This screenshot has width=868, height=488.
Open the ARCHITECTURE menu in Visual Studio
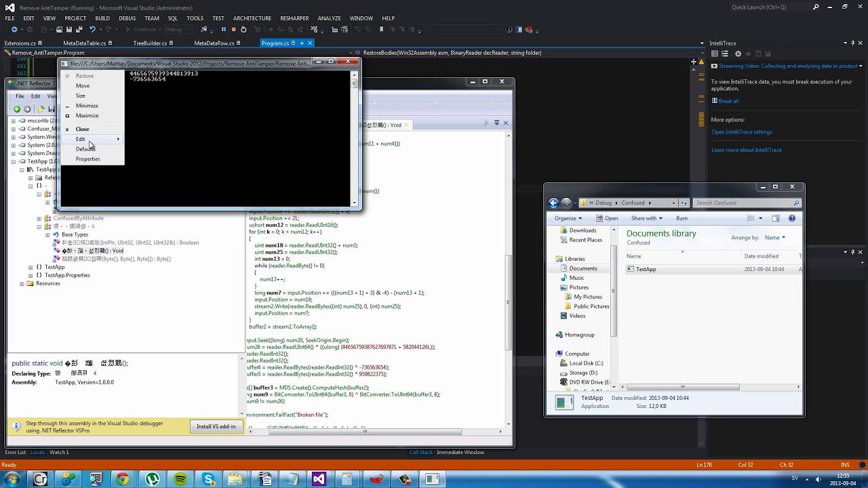(x=252, y=18)
